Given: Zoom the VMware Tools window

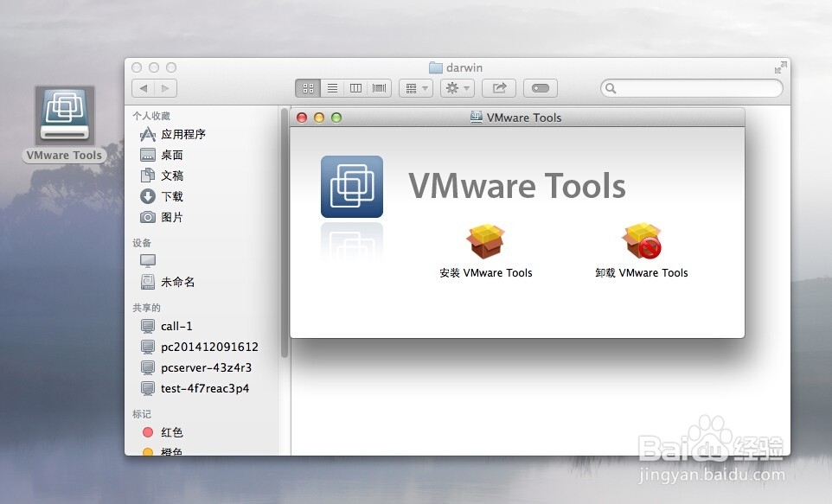Looking at the screenshot, I should (x=336, y=118).
